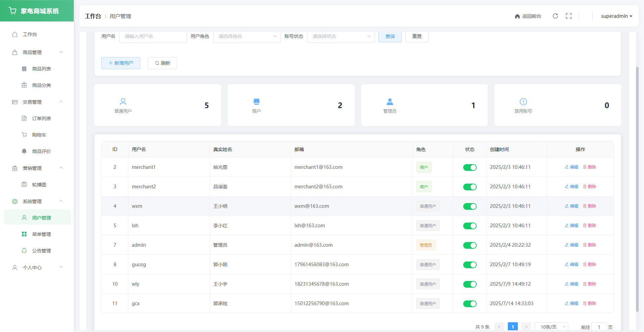Click the shopping cart logo icon

(x=13, y=11)
